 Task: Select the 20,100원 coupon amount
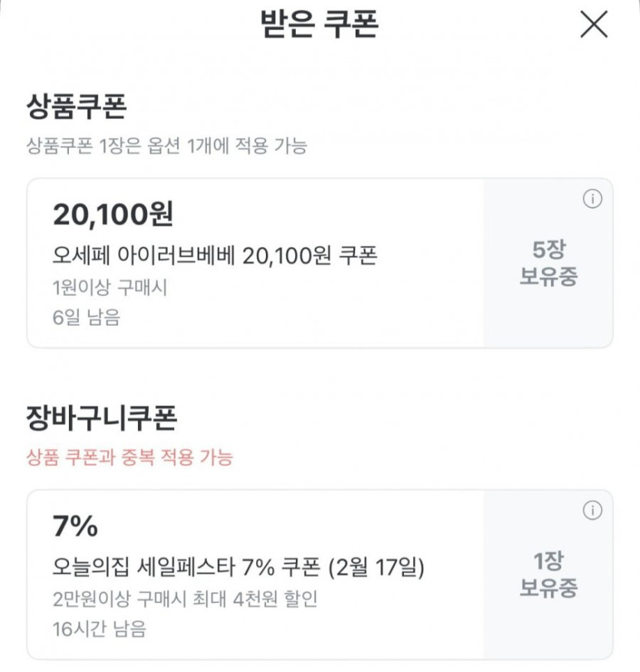113,215
